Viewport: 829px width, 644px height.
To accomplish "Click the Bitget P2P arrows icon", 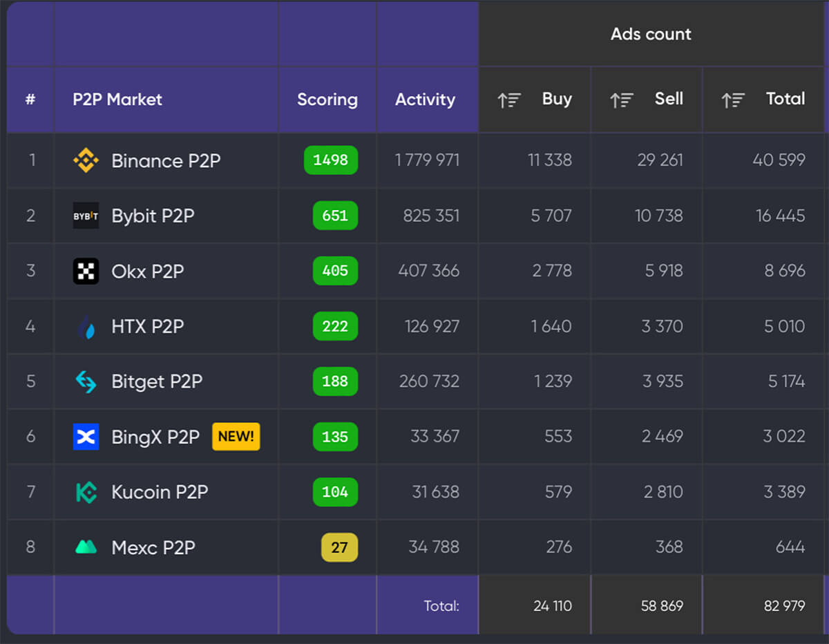I will [x=86, y=381].
